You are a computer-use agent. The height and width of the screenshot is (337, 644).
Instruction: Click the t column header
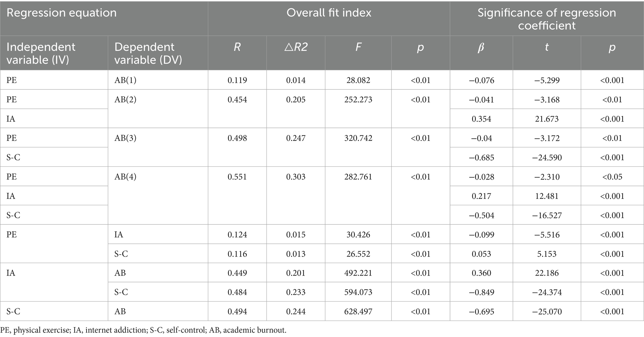[x=547, y=47]
